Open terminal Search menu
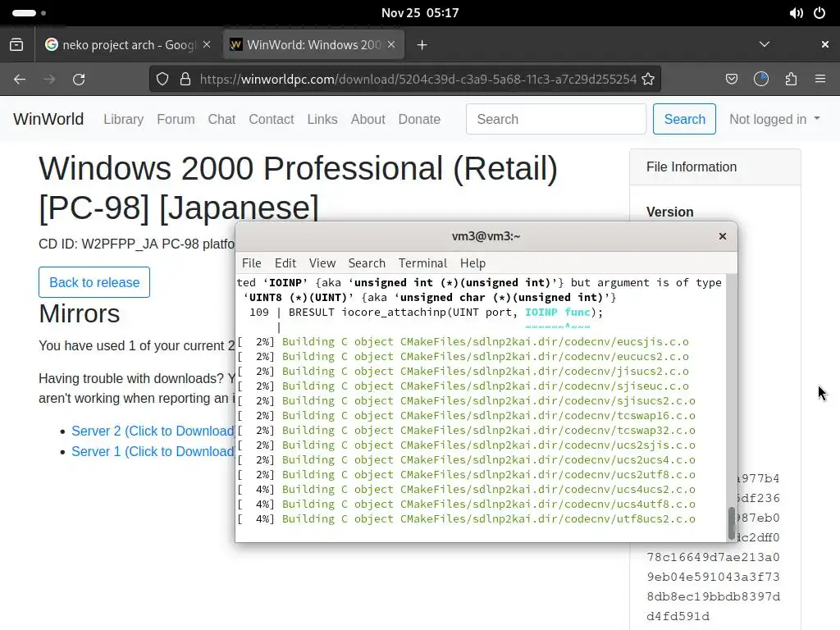 pyautogui.click(x=367, y=263)
